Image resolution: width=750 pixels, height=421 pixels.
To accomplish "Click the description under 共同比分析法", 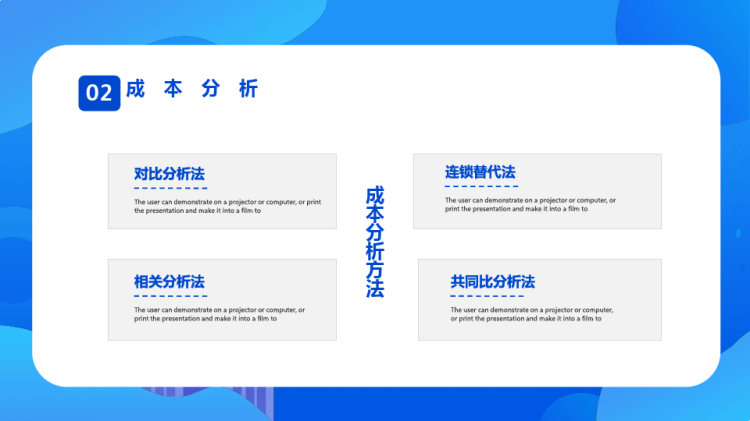I will tap(532, 314).
